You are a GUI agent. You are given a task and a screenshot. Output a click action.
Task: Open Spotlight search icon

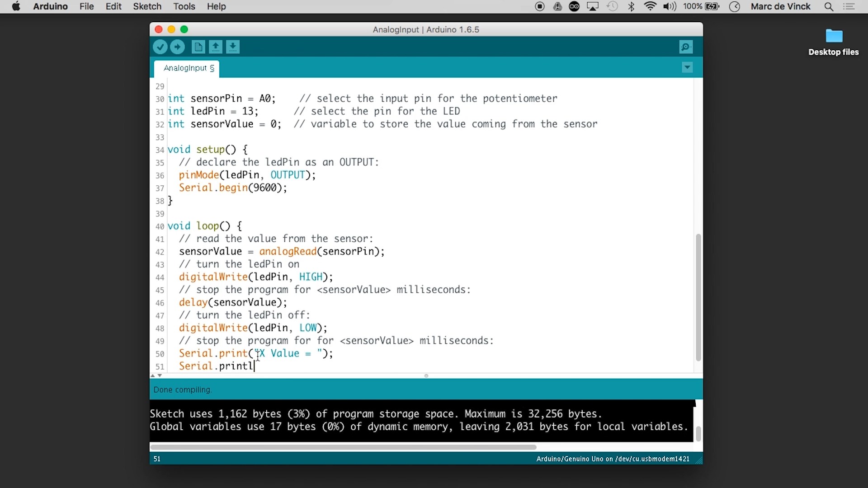pyautogui.click(x=829, y=7)
